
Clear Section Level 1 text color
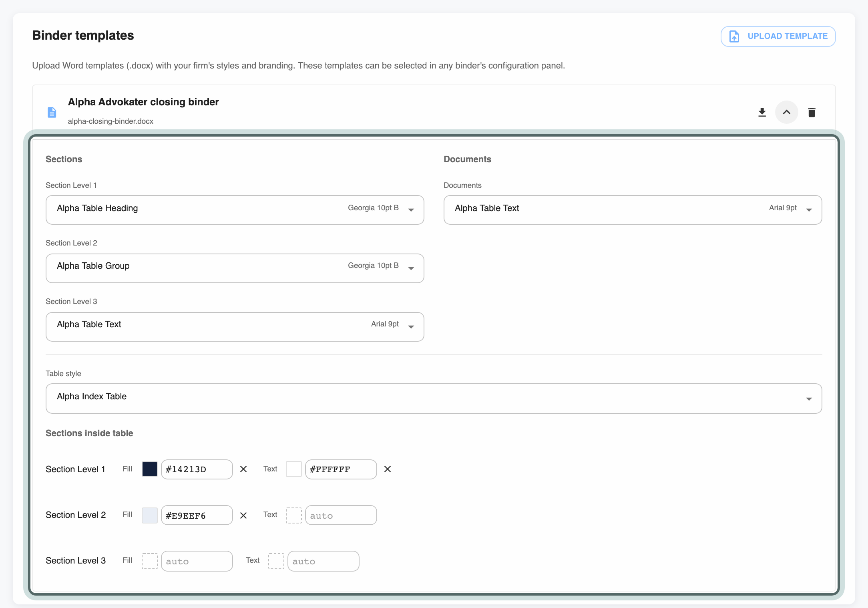tap(388, 469)
